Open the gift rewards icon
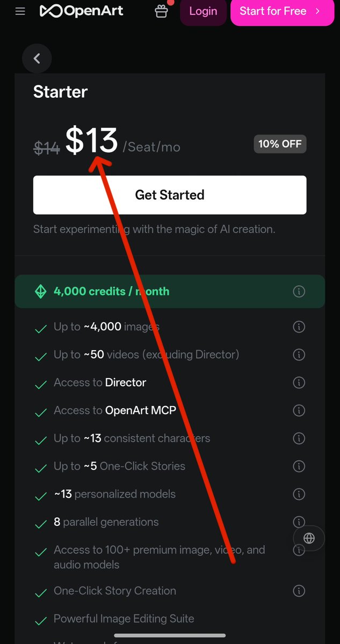Image resolution: width=340 pixels, height=644 pixels. (161, 11)
